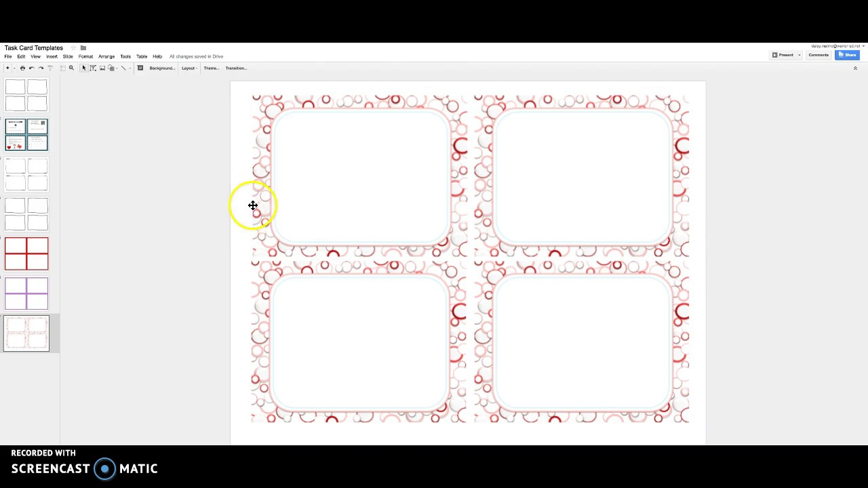
Task: Click the top-right bubble card on the slide
Action: pyautogui.click(x=582, y=176)
